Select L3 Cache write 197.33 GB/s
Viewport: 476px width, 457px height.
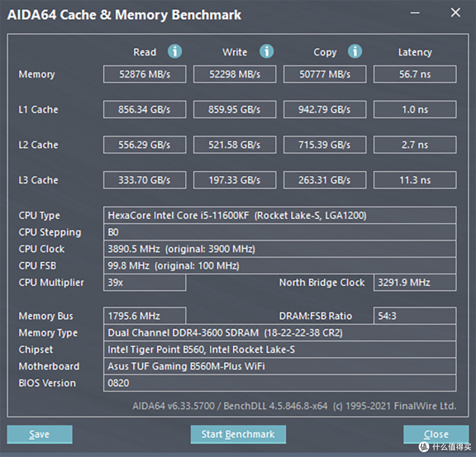(x=234, y=180)
